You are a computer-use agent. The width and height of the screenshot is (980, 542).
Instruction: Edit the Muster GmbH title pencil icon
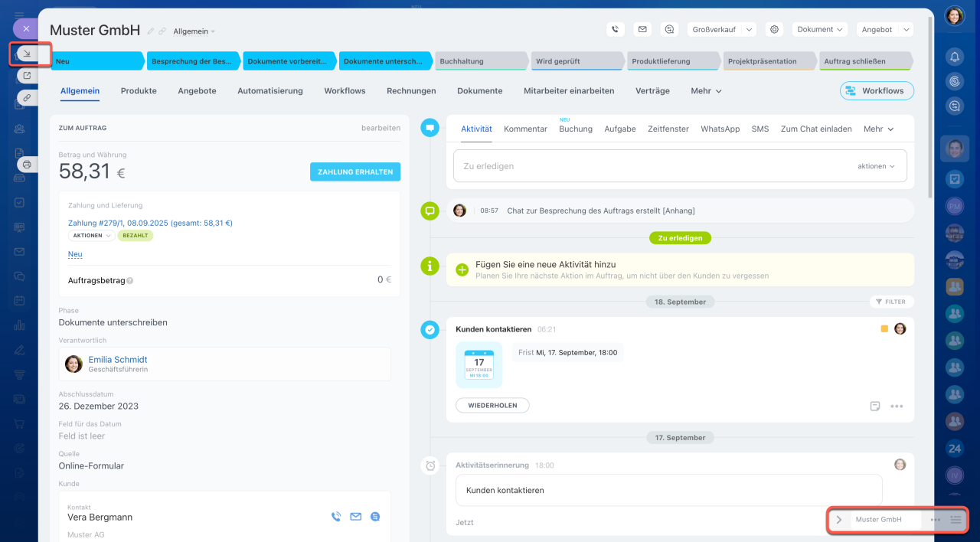tap(151, 31)
